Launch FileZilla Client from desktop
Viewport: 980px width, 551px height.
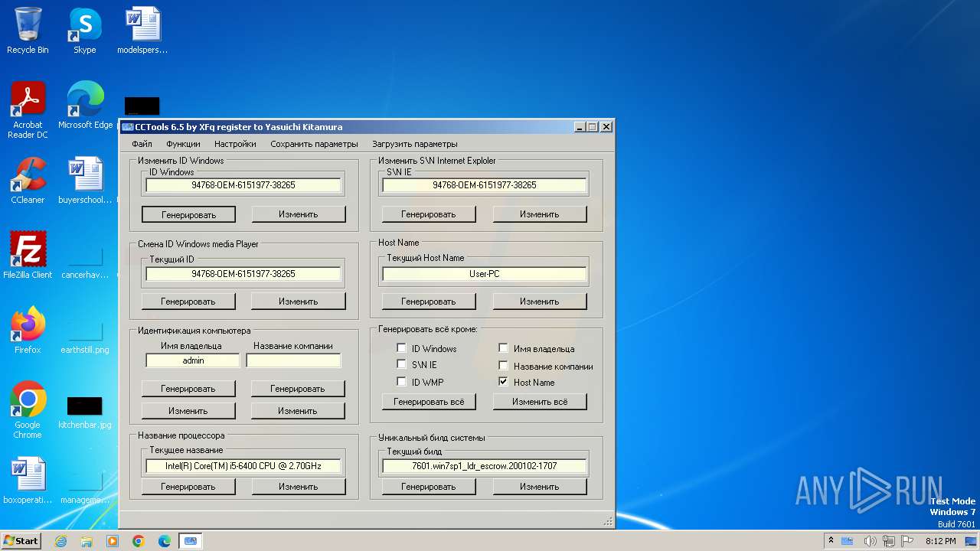click(28, 256)
